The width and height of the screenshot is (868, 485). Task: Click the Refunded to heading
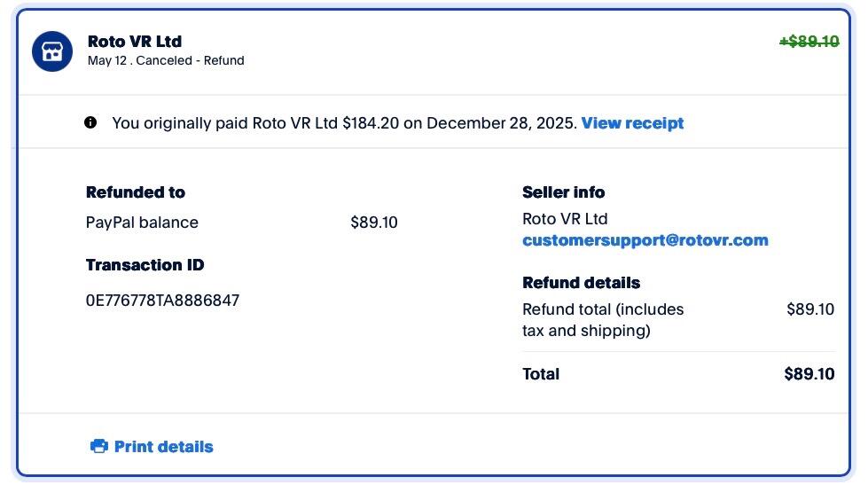(136, 192)
